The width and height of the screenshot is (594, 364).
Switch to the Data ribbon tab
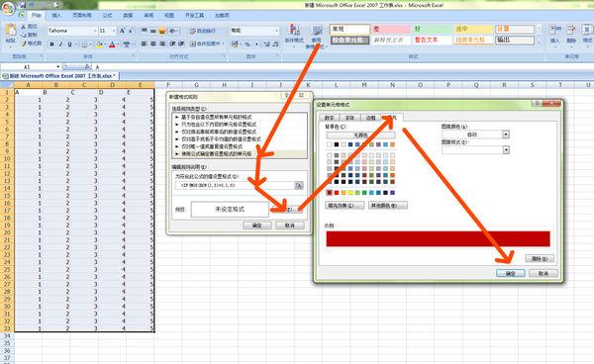pos(128,15)
